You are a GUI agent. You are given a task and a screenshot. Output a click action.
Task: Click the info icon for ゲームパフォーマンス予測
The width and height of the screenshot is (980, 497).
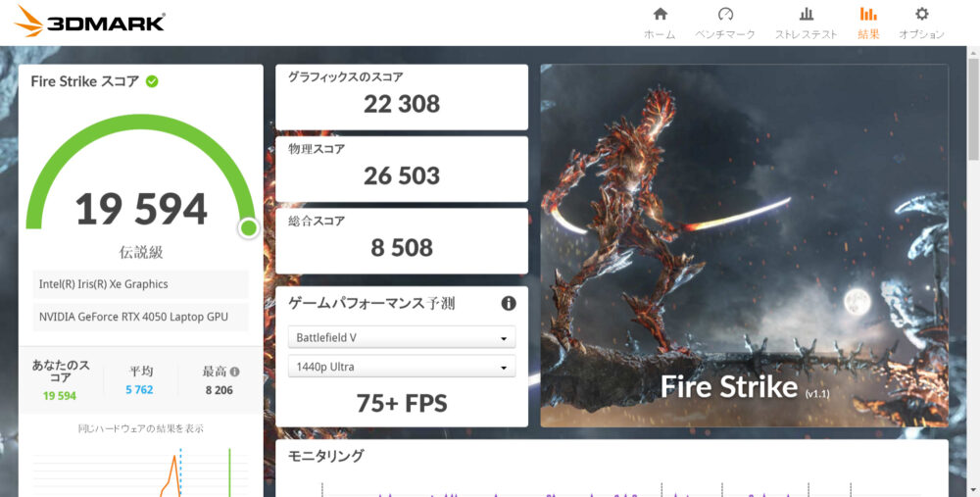(509, 303)
